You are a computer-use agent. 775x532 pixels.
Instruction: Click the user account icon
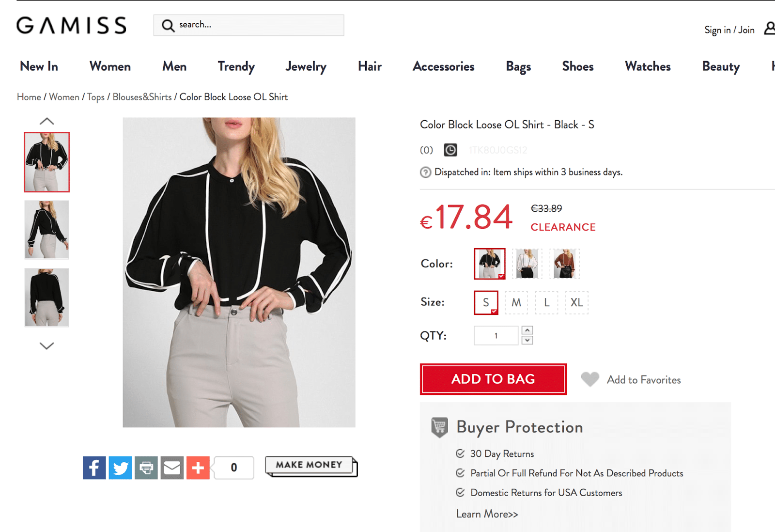pos(769,29)
